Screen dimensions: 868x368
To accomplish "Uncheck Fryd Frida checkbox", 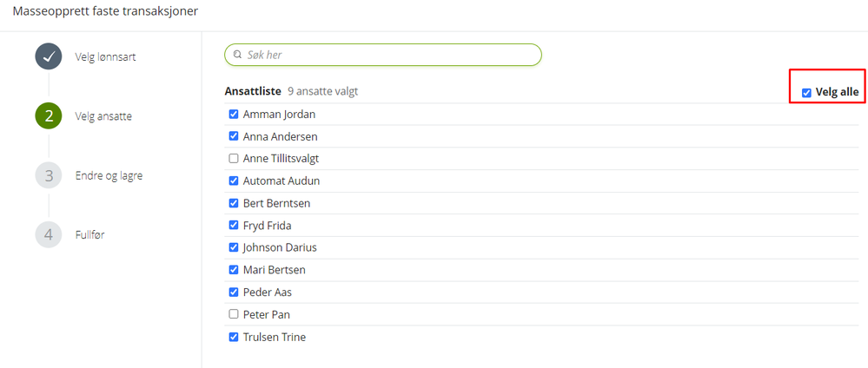I will 233,226.
